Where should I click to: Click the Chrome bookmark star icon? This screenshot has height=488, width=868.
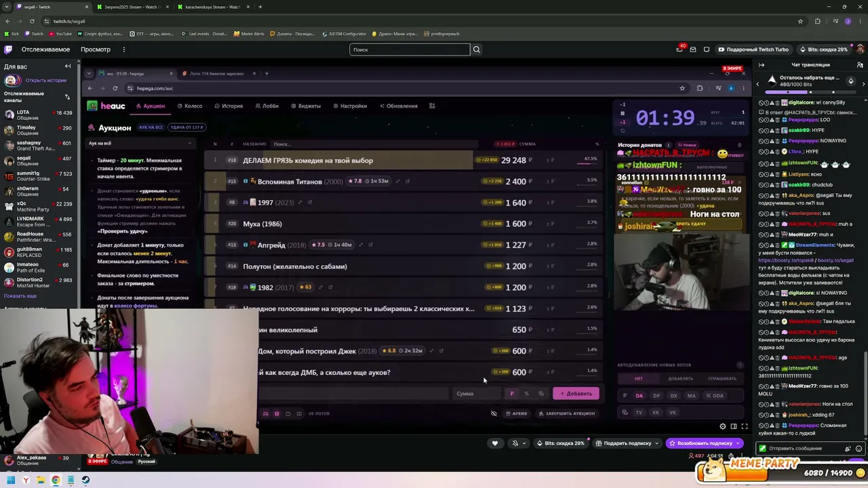tap(800, 21)
